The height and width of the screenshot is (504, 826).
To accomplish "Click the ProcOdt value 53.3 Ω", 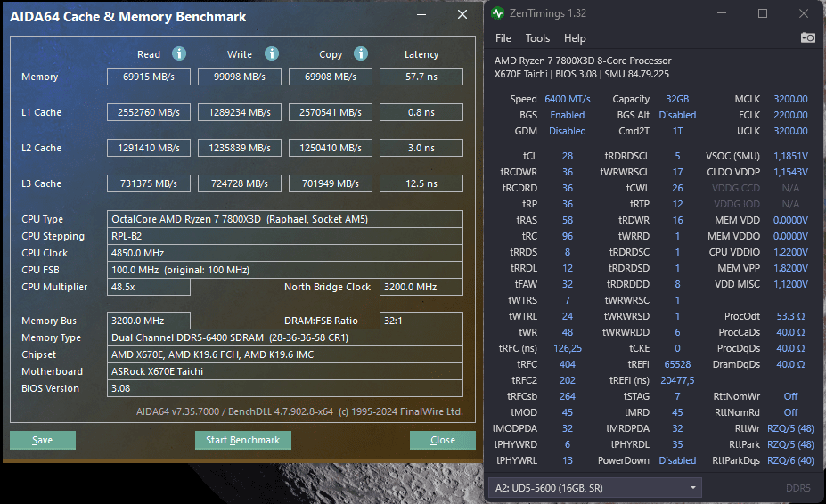I will point(790,316).
